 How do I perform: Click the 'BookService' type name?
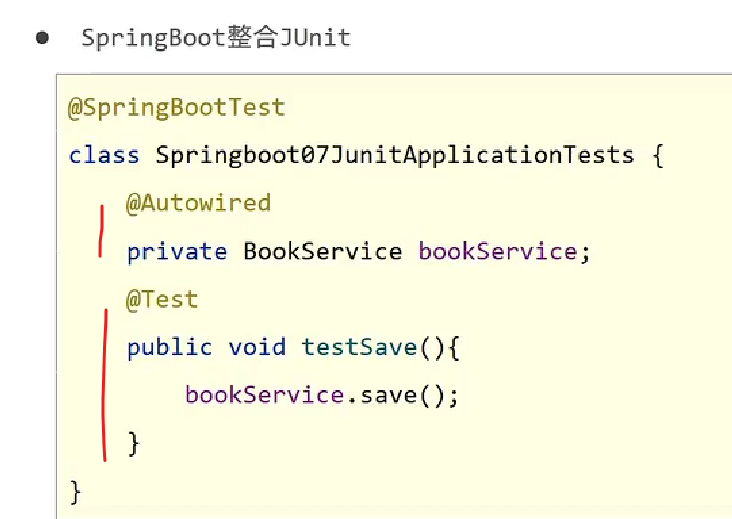pyautogui.click(x=323, y=252)
